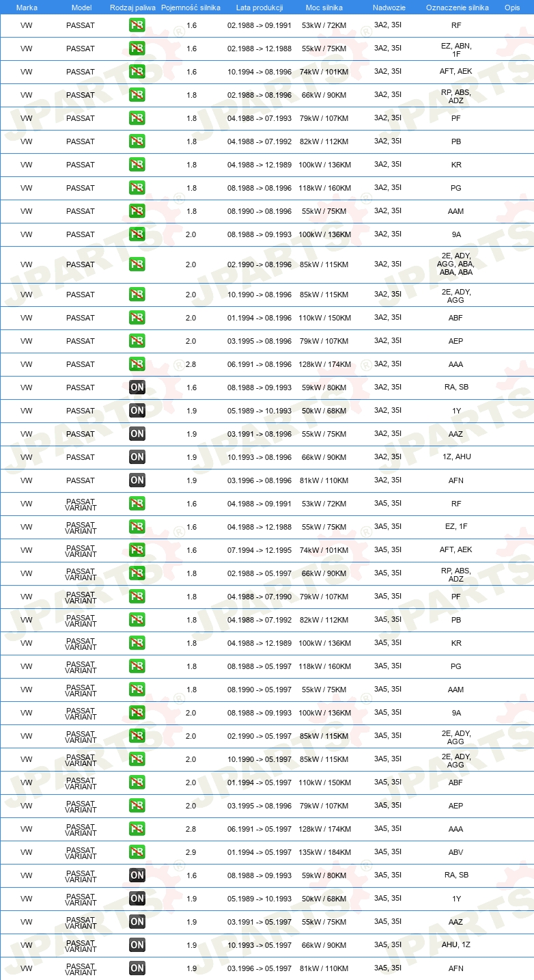Select the date range 02.1988 -> 12.1988
Image resolution: width=534 pixels, height=980 pixels.
(x=259, y=49)
